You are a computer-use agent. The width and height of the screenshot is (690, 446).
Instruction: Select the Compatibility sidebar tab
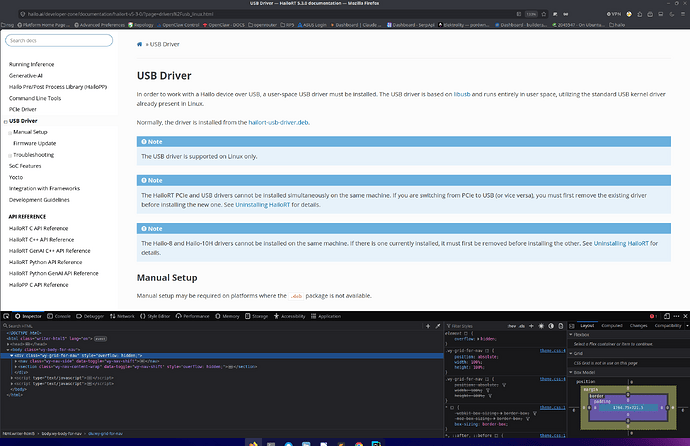pos(668,325)
